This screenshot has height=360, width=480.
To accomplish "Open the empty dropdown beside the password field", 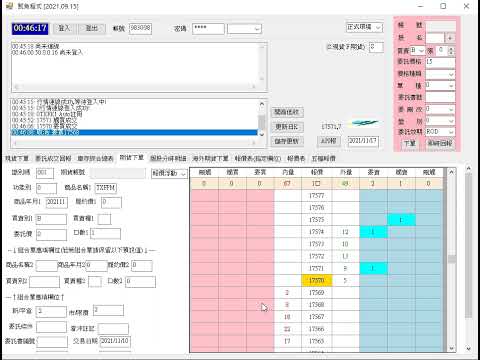I will [x=244, y=29].
